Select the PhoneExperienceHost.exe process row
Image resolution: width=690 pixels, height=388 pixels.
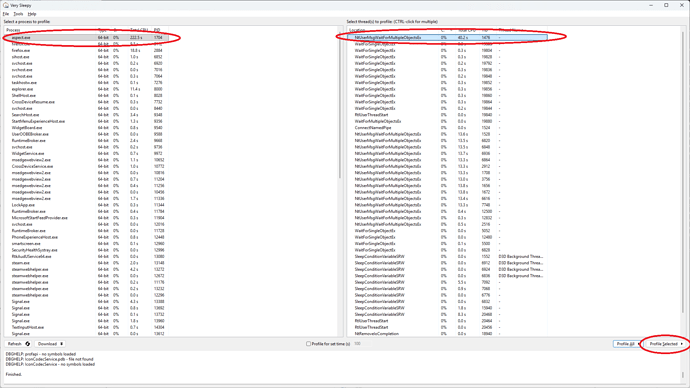tap(87, 237)
